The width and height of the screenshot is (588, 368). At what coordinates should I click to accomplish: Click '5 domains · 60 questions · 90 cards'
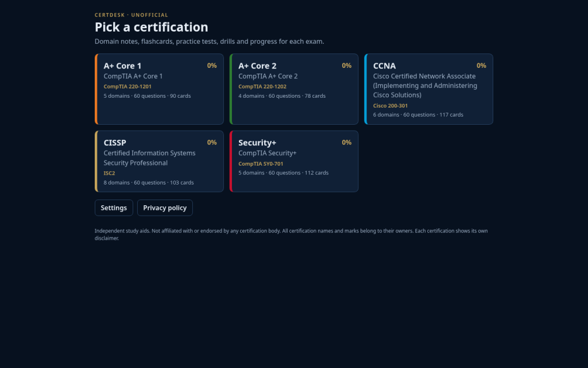pos(148,96)
